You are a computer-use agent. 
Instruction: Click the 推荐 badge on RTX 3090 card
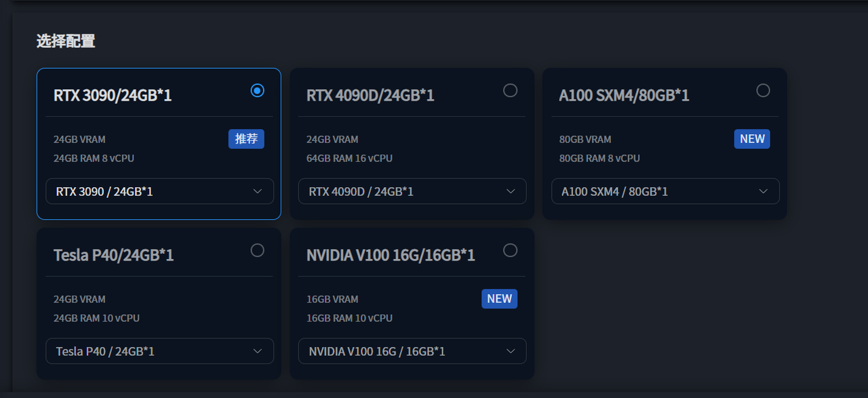point(246,139)
